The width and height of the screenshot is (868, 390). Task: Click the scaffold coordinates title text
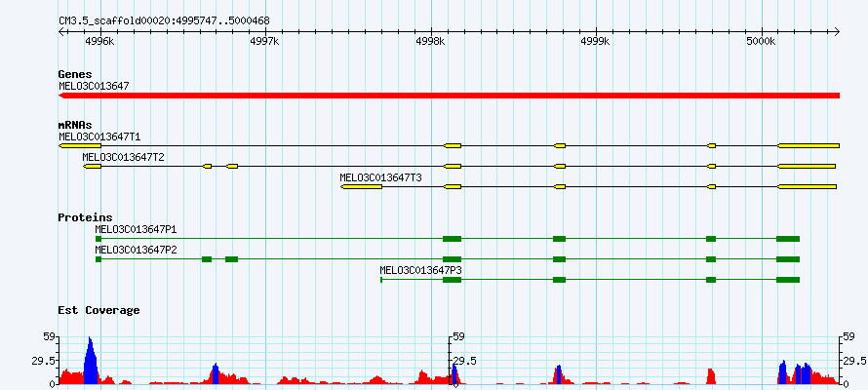pyautogui.click(x=165, y=21)
